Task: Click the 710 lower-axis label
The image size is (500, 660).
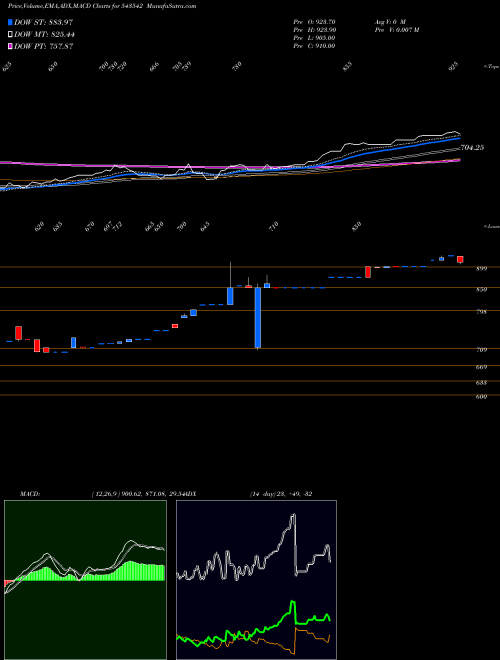Action: point(274,226)
